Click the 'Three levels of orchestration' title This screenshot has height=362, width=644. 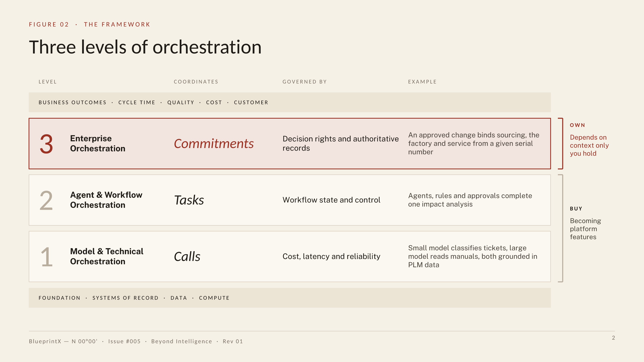click(145, 47)
